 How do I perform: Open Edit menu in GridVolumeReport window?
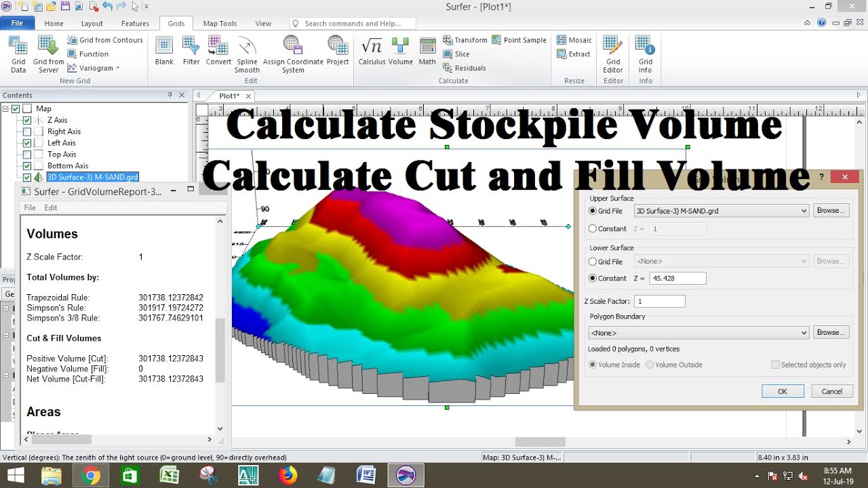pos(51,208)
